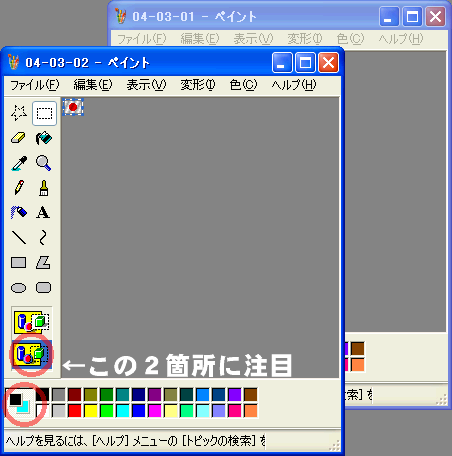Pick the bright green (lime) swatch

click(x=107, y=411)
